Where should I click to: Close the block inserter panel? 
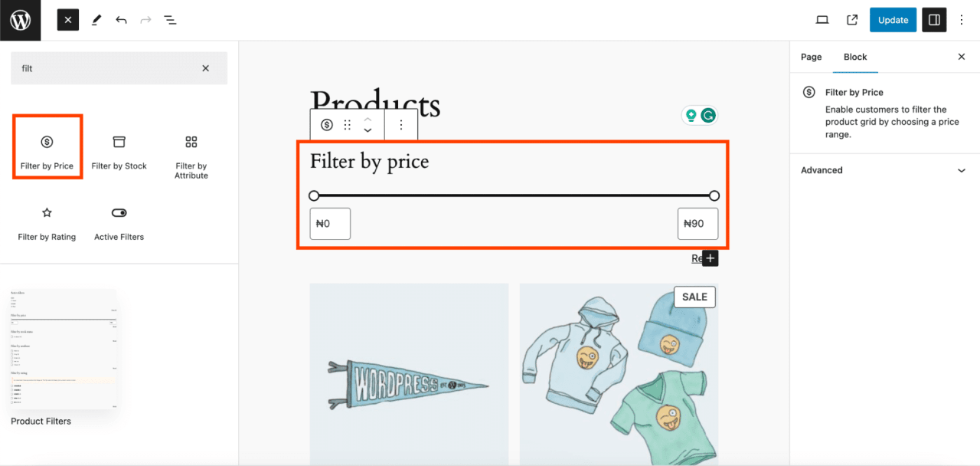68,20
